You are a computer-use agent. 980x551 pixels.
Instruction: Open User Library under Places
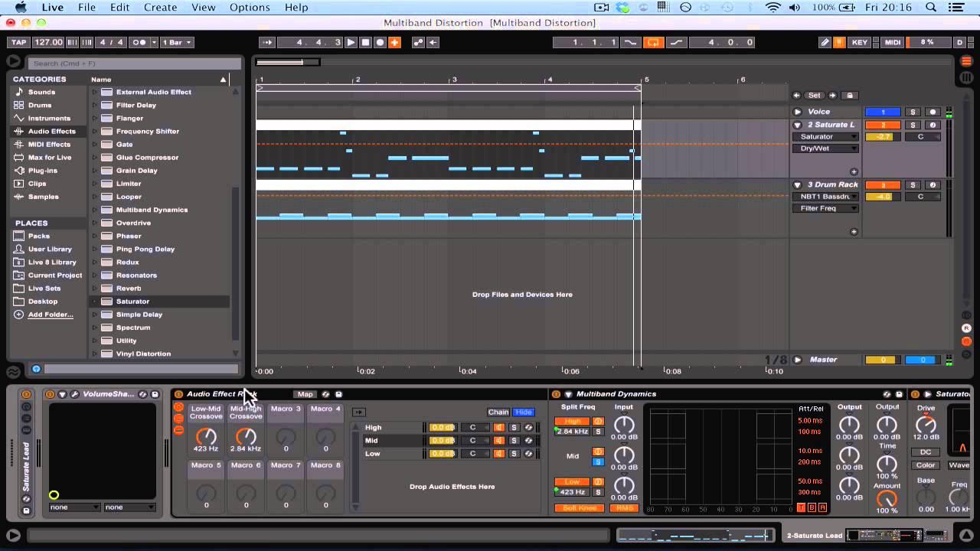tap(50, 249)
